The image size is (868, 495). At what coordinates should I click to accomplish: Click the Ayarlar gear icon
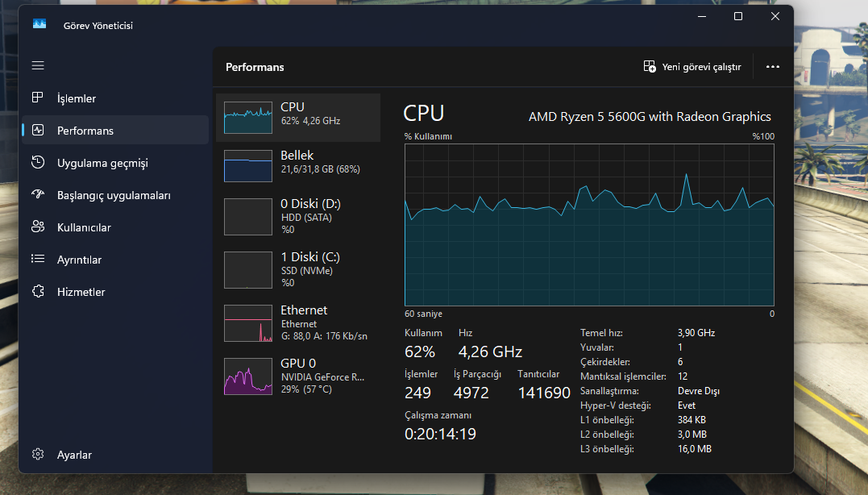tap(38, 454)
